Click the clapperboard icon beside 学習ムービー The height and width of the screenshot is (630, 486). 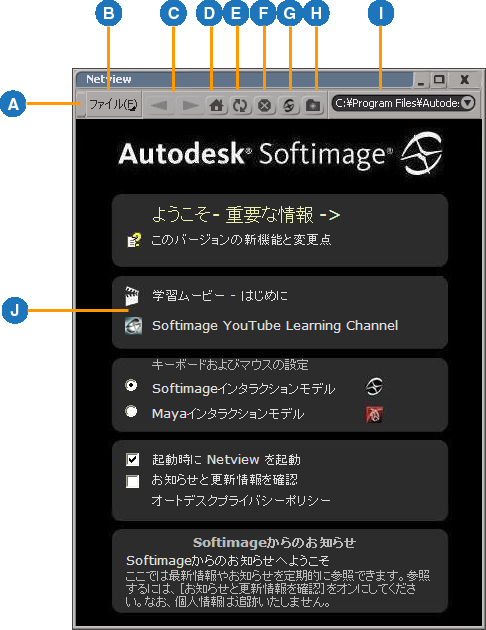click(132, 296)
